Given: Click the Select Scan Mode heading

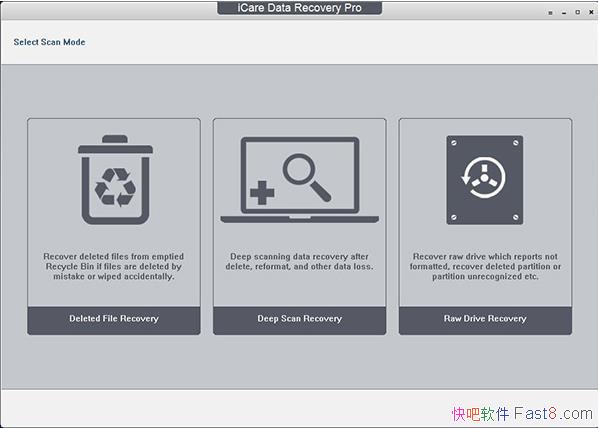Looking at the screenshot, I should (x=49, y=42).
